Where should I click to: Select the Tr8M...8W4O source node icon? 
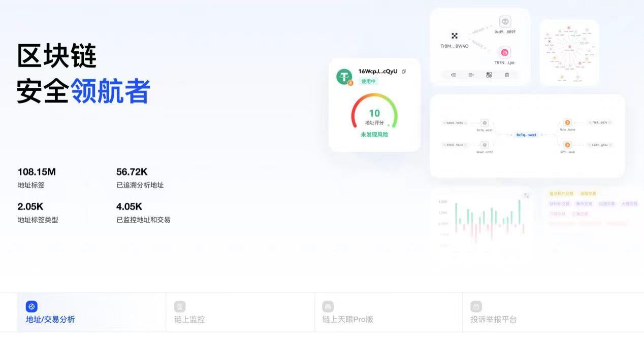[x=455, y=36]
